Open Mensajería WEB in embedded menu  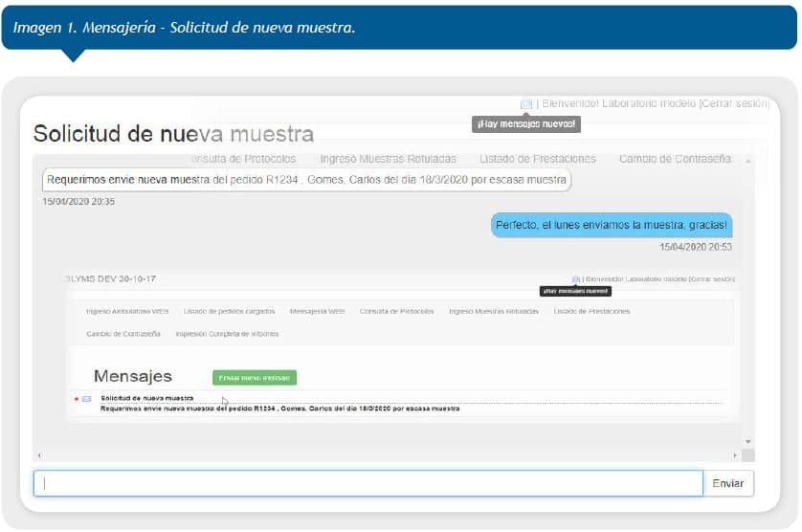pos(317,311)
